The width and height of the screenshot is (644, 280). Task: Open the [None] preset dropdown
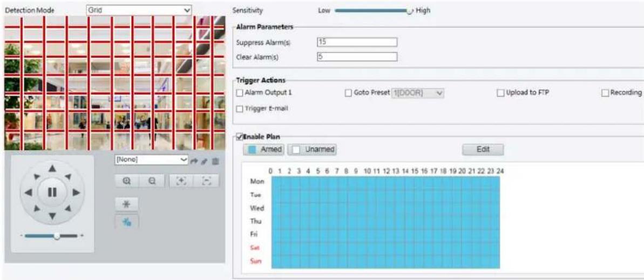[x=152, y=159]
